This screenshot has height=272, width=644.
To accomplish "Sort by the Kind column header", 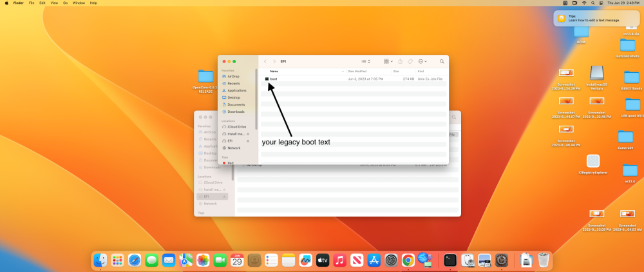I will coord(421,72).
